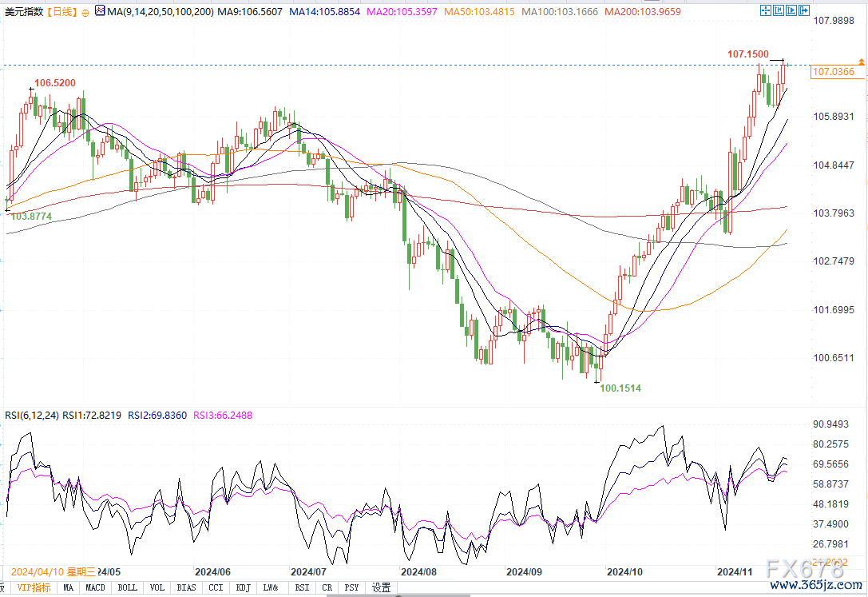Click the jump-to-start chart range icon
The image size is (868, 597).
pyautogui.click(x=779, y=10)
